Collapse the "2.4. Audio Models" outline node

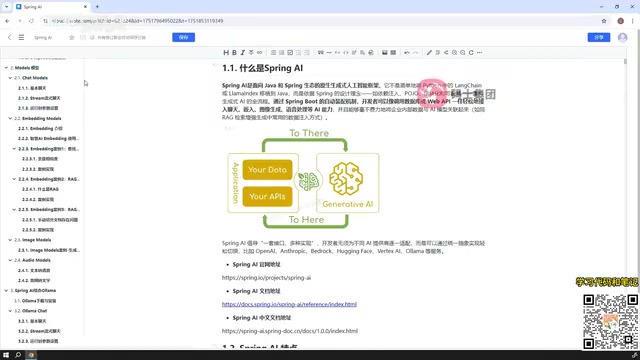pyautogui.click(x=10, y=260)
